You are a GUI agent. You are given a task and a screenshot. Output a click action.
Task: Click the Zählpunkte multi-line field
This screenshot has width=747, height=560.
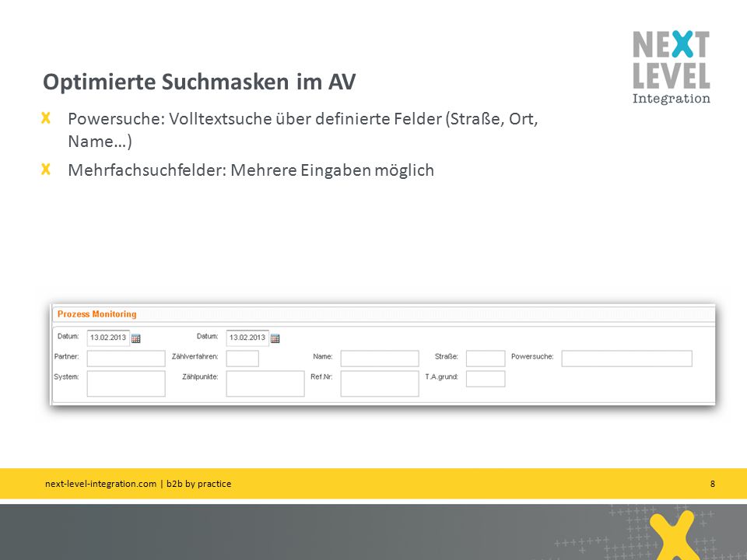265,383
